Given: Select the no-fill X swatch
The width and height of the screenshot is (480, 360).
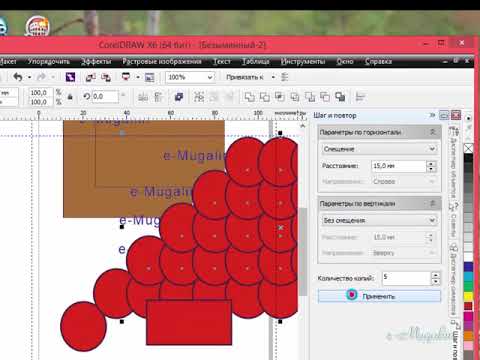Looking at the screenshot, I should click(468, 148).
